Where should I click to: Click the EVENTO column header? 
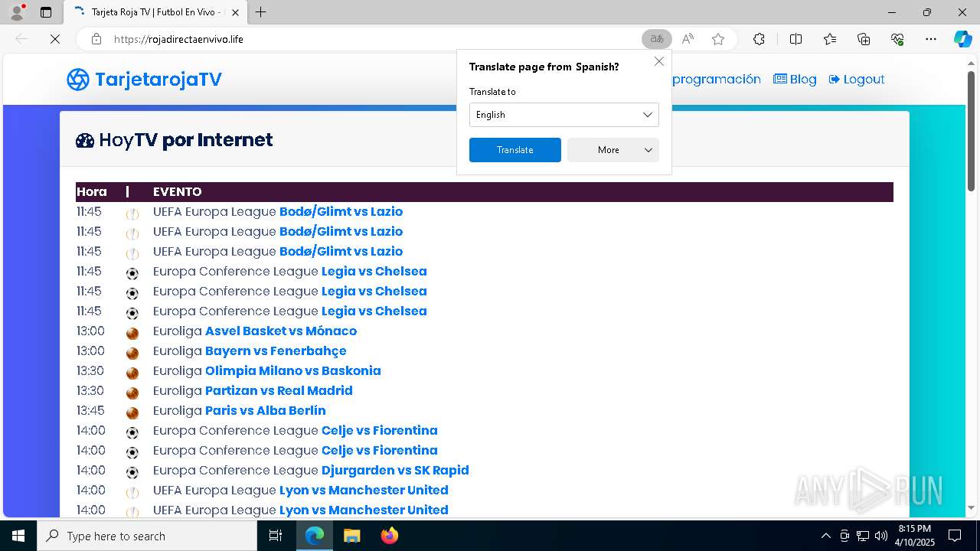coord(178,191)
